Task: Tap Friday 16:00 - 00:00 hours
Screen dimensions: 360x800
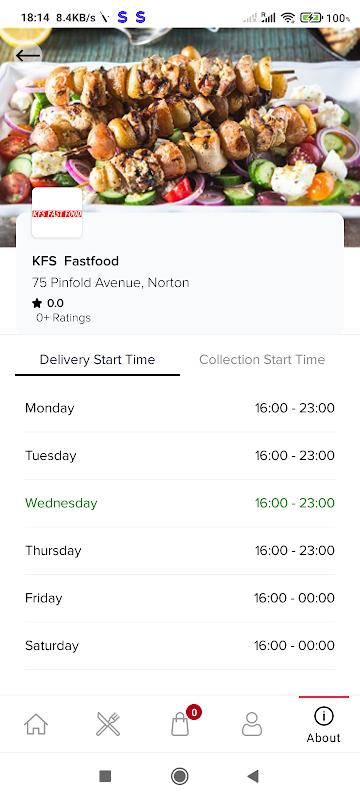Action: (x=294, y=598)
